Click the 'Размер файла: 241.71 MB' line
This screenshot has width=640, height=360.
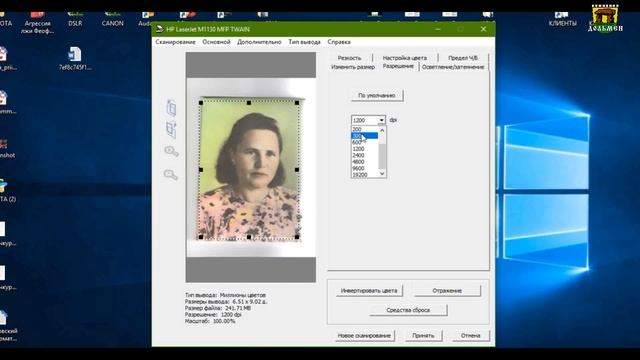click(218, 308)
